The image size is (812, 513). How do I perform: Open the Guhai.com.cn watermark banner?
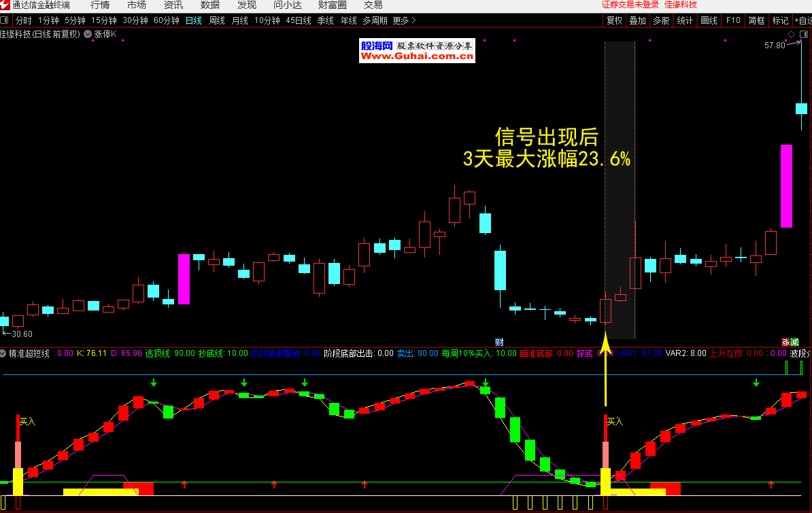(417, 51)
